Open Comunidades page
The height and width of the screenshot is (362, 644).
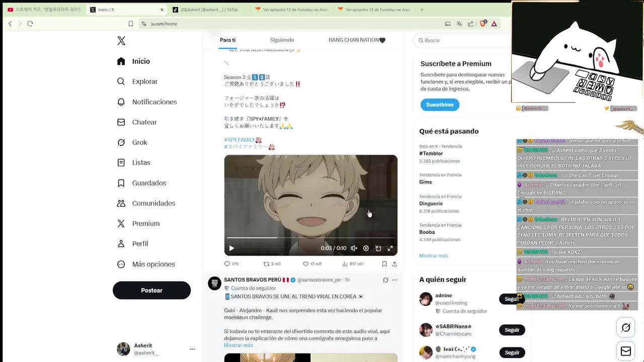click(146, 203)
